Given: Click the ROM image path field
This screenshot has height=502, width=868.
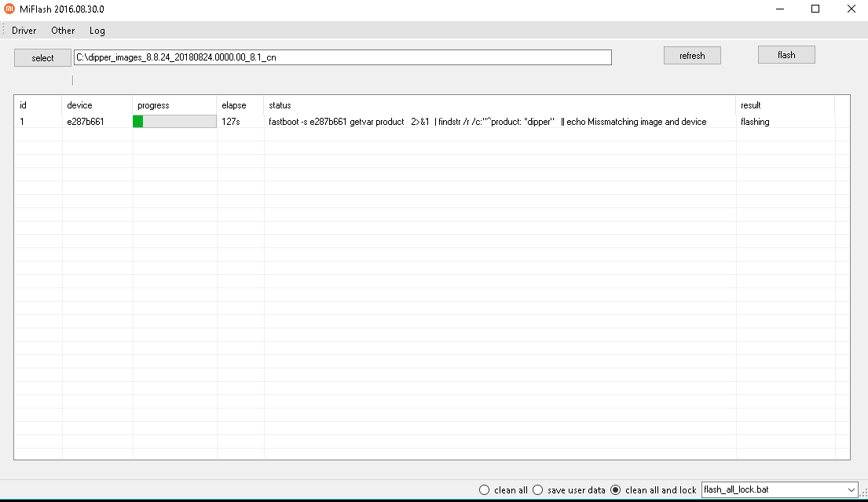Looking at the screenshot, I should (x=342, y=57).
